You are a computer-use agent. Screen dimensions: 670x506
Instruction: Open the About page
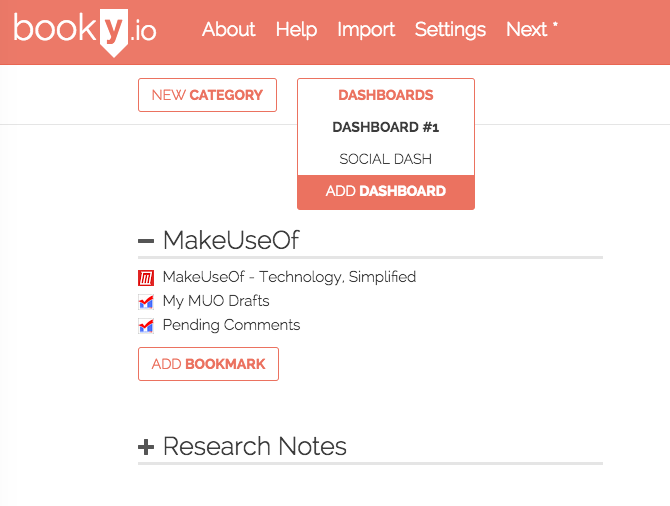click(228, 30)
